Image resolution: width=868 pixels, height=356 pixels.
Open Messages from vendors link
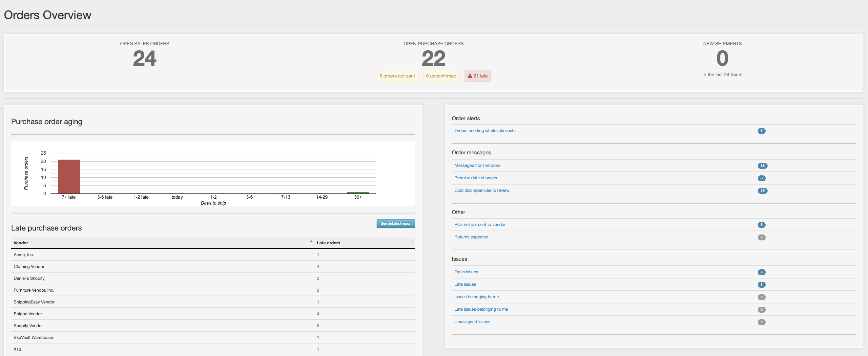click(x=477, y=165)
